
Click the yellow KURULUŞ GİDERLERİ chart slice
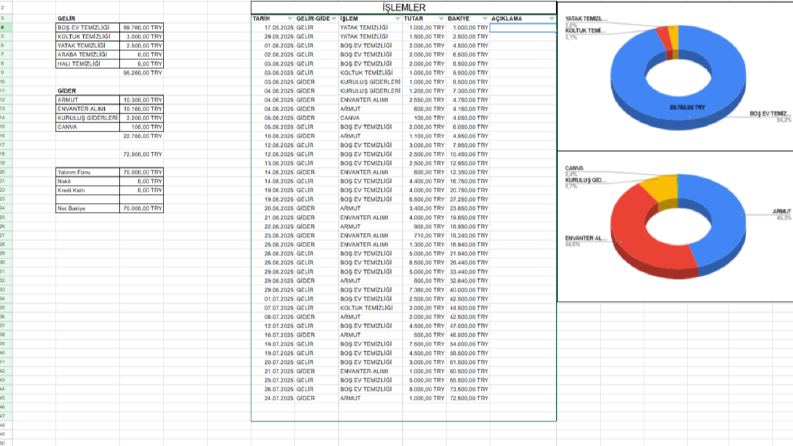[x=660, y=188]
